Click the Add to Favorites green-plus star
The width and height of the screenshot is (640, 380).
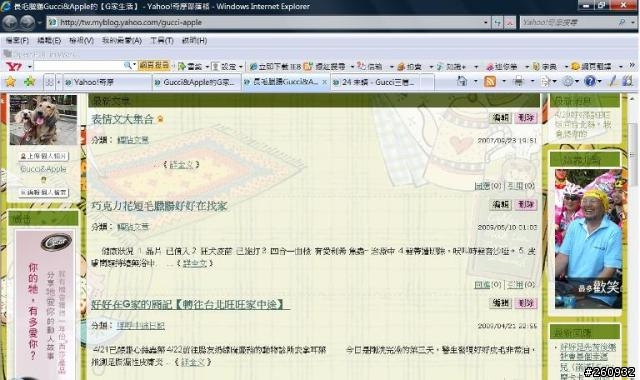coord(29,82)
